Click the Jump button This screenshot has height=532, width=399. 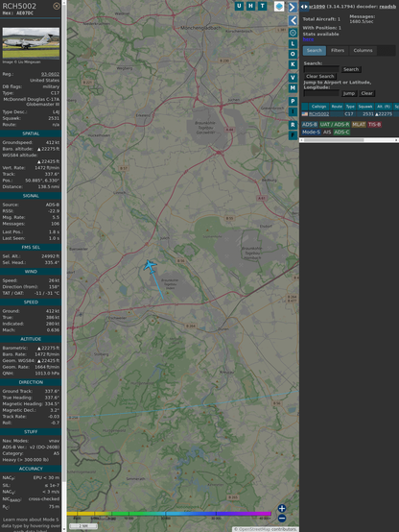[348, 93]
